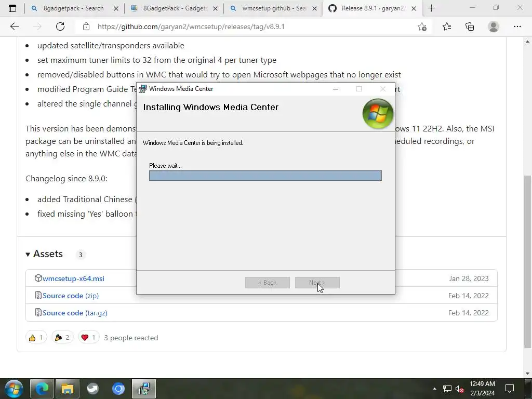Open the blue ring taskbar app icon
532x399 pixels.
tap(118, 389)
